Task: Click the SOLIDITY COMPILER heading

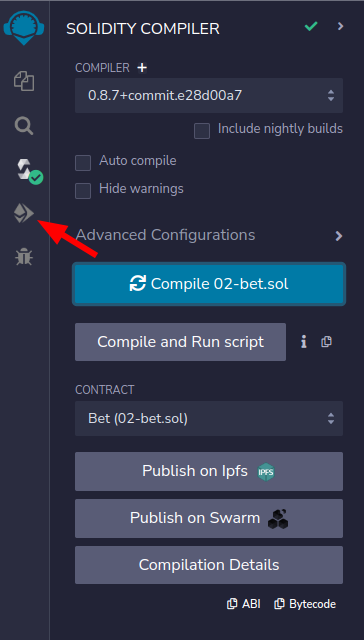Action: 143,29
